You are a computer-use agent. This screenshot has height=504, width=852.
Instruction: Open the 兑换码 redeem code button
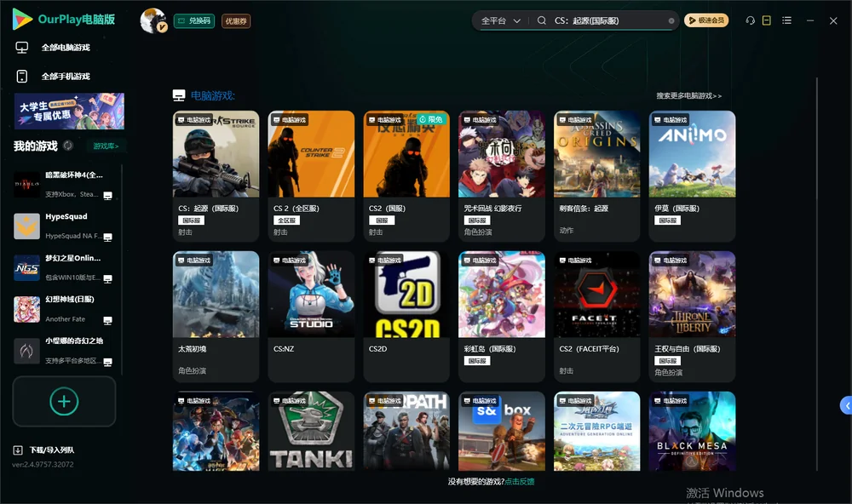tap(194, 20)
